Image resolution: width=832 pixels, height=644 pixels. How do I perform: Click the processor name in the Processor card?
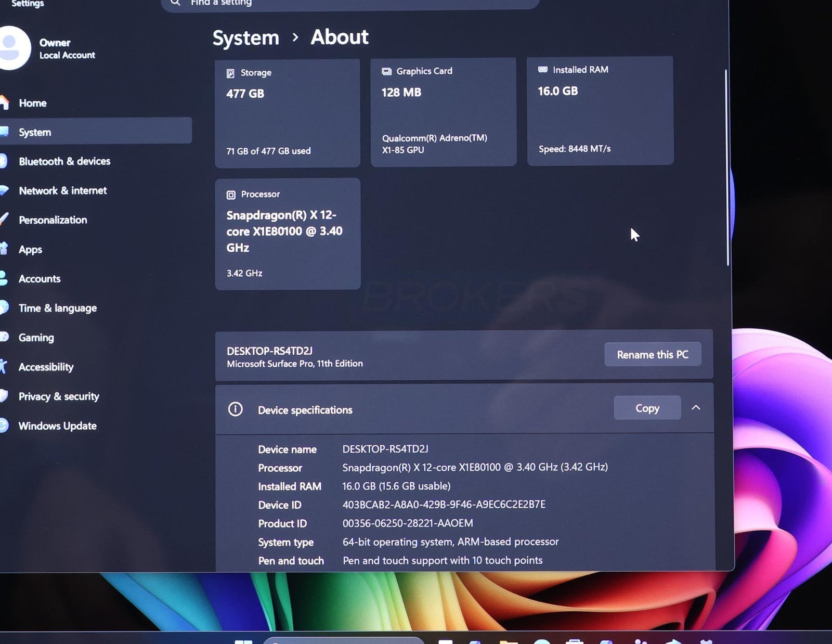point(284,231)
